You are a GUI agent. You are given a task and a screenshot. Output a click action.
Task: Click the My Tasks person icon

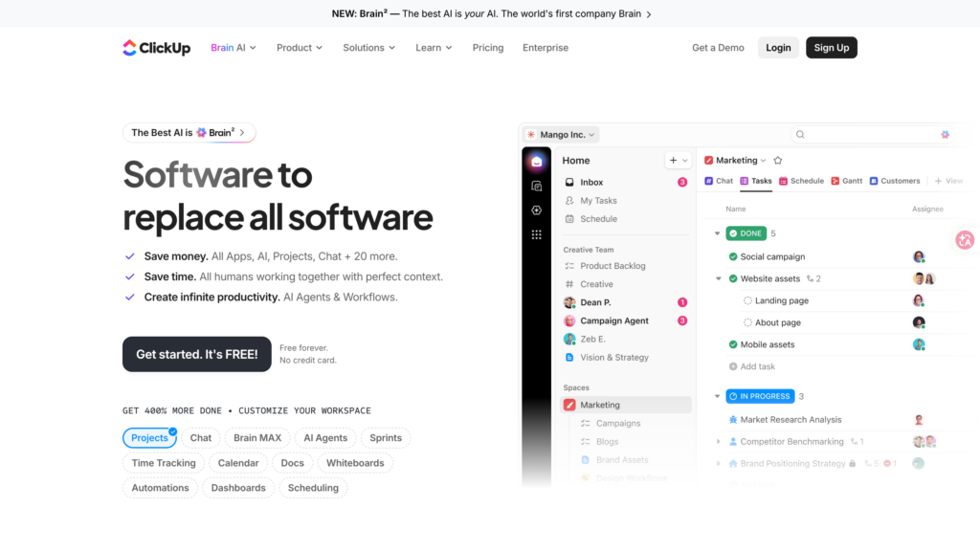(569, 201)
